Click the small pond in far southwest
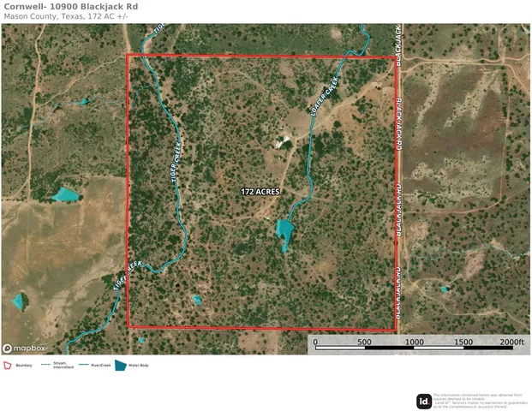The image size is (532, 411). (x=19, y=301)
